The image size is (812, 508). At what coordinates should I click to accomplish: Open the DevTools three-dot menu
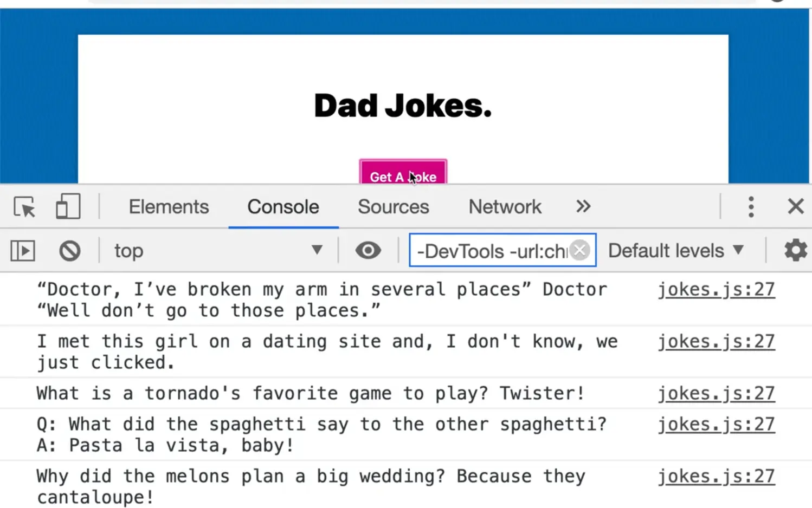751,207
